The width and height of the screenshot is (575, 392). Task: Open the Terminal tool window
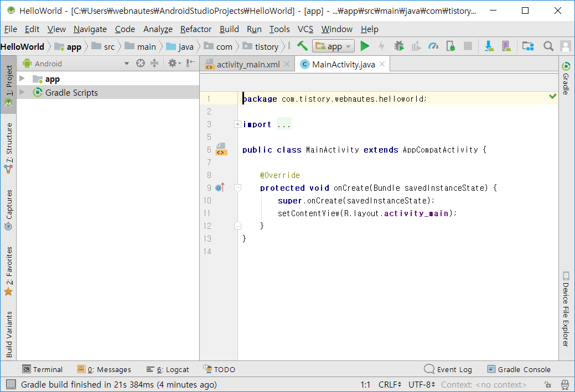pyautogui.click(x=42, y=369)
